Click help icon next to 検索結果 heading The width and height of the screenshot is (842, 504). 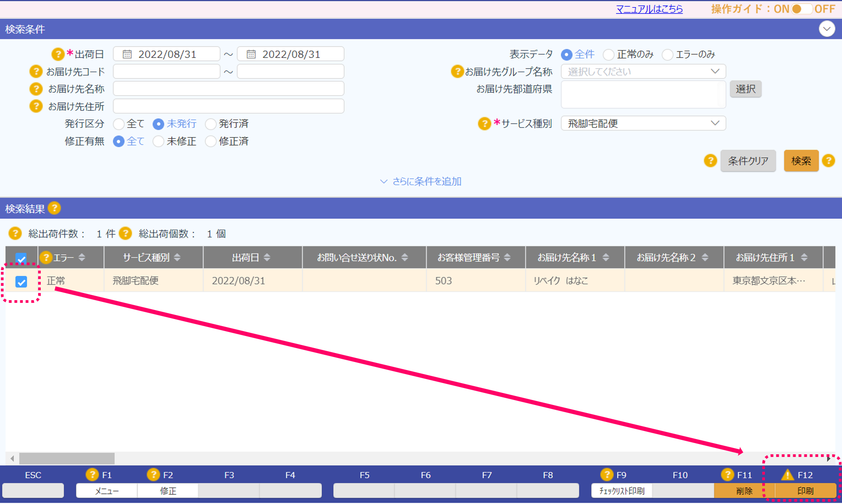(x=54, y=208)
